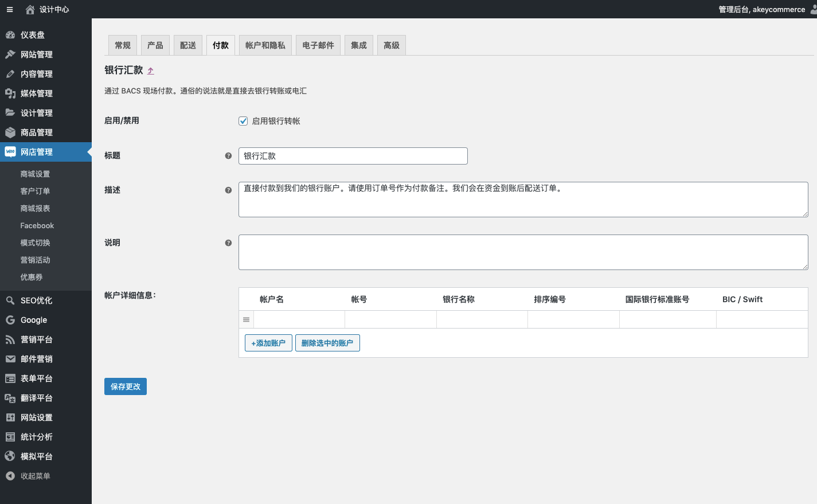Expand the 商品管理 sidebar menu
817x504 pixels.
[37, 132]
